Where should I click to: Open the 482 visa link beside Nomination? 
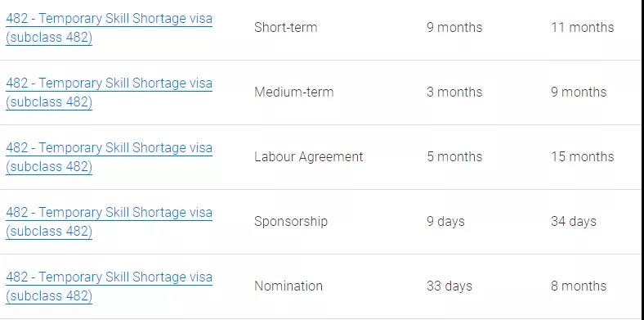[x=109, y=286]
